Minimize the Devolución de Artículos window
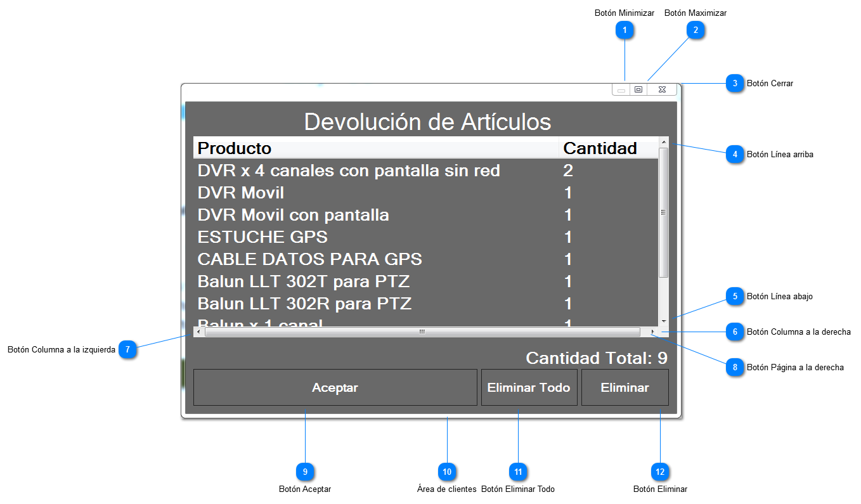This screenshot has height=504, width=861. tap(621, 90)
